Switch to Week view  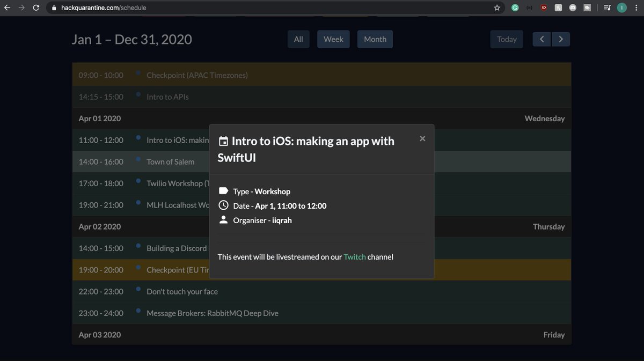coord(333,39)
